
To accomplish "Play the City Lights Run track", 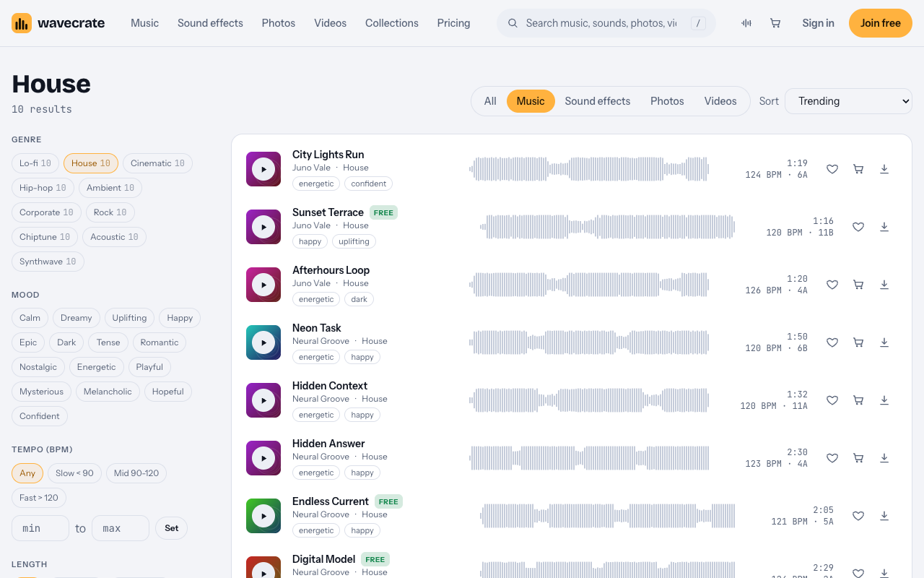I will [x=263, y=169].
